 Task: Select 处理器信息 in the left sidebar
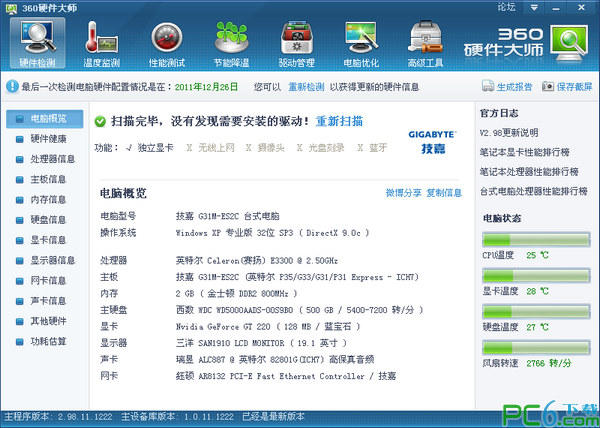click(x=52, y=159)
